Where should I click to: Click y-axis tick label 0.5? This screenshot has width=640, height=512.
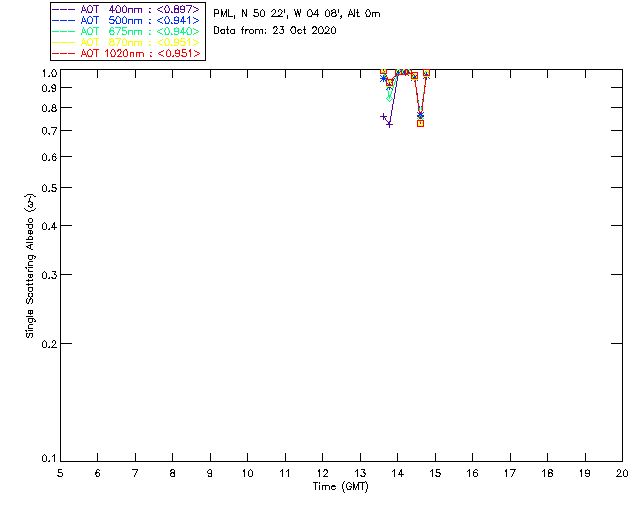[49, 188]
